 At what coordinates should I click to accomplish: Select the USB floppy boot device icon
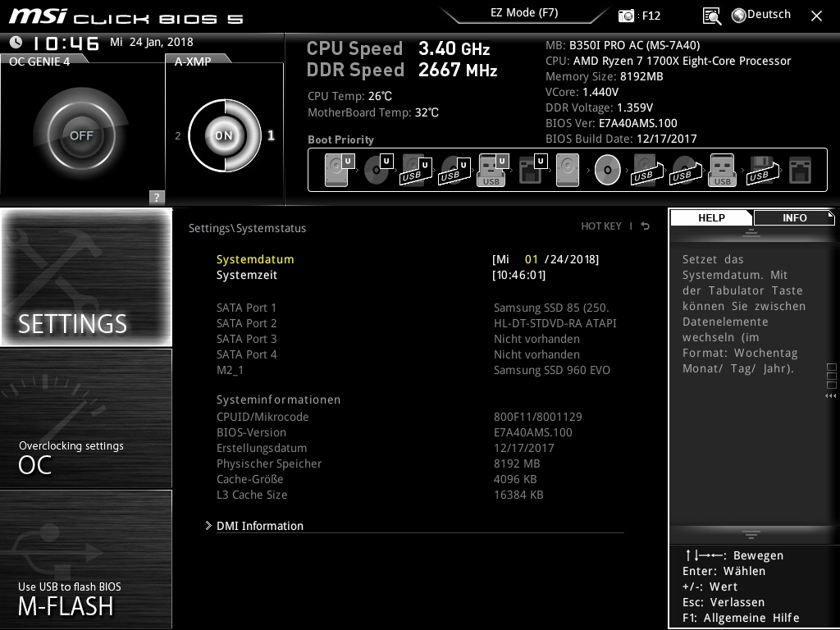pyautogui.click(x=762, y=171)
